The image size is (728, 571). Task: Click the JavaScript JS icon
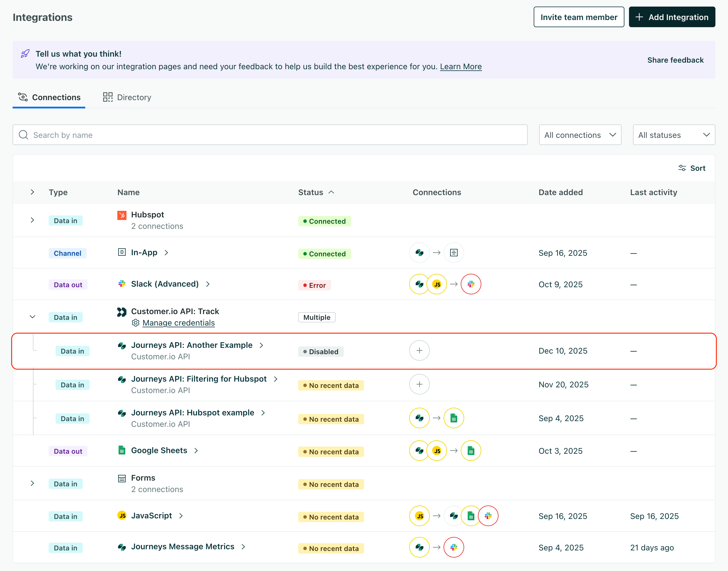tap(122, 516)
